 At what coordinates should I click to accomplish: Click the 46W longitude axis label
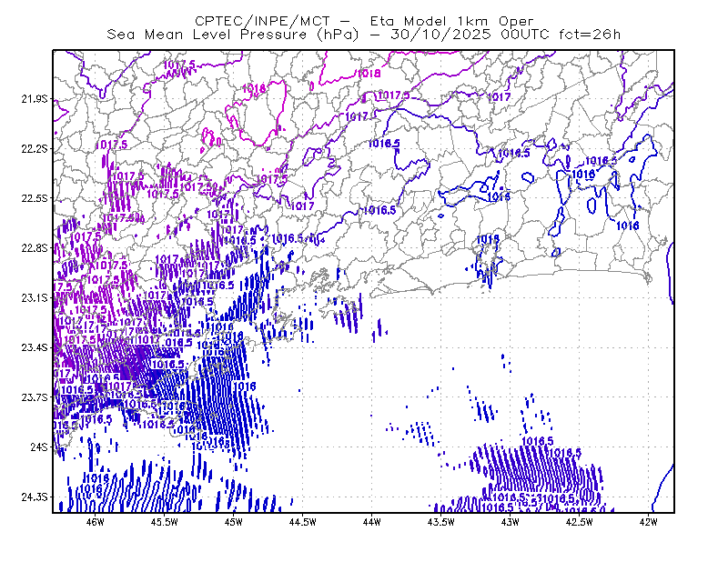[96, 522]
